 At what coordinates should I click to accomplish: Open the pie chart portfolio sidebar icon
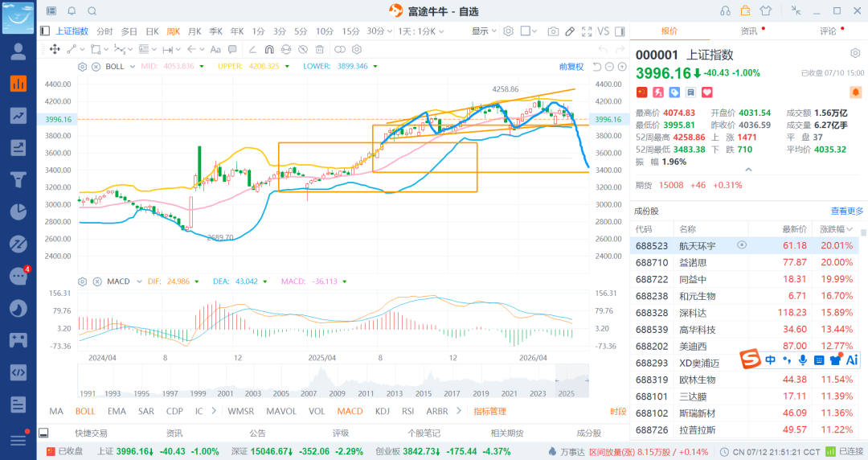[18, 212]
